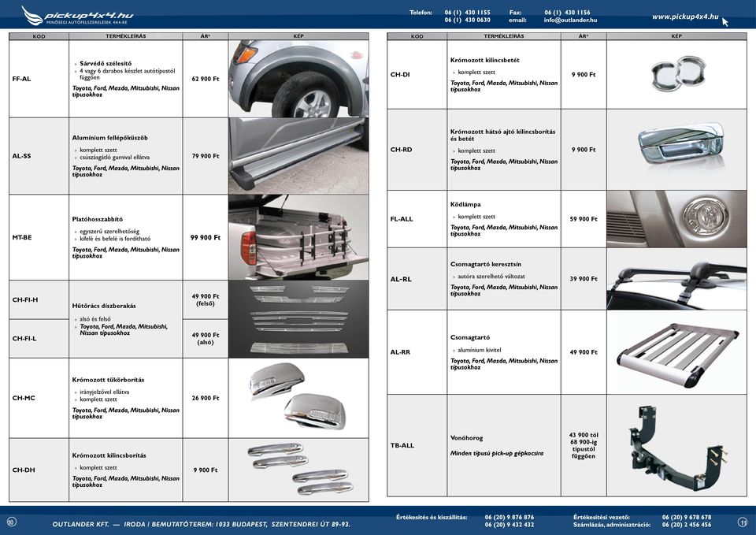756x535 pixels.
Task: Open the chrome mirror covers image
Action: (298, 398)
